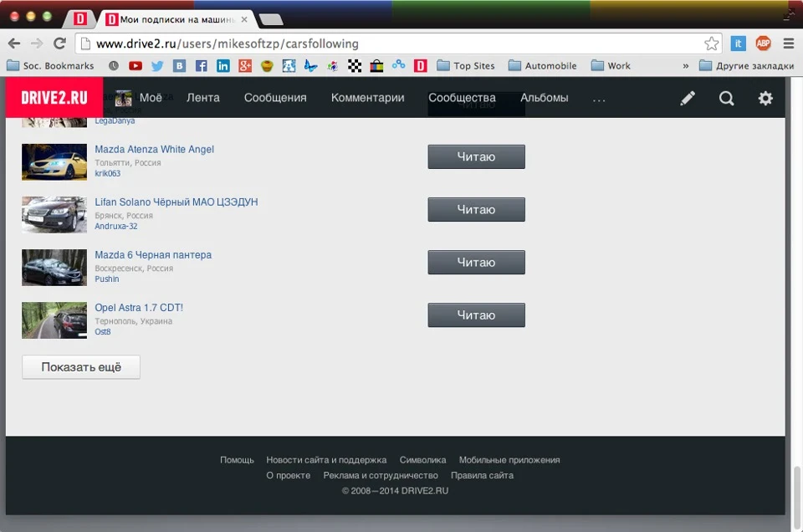
Task: Reload the page with the refresh icon
Action: (x=60, y=43)
